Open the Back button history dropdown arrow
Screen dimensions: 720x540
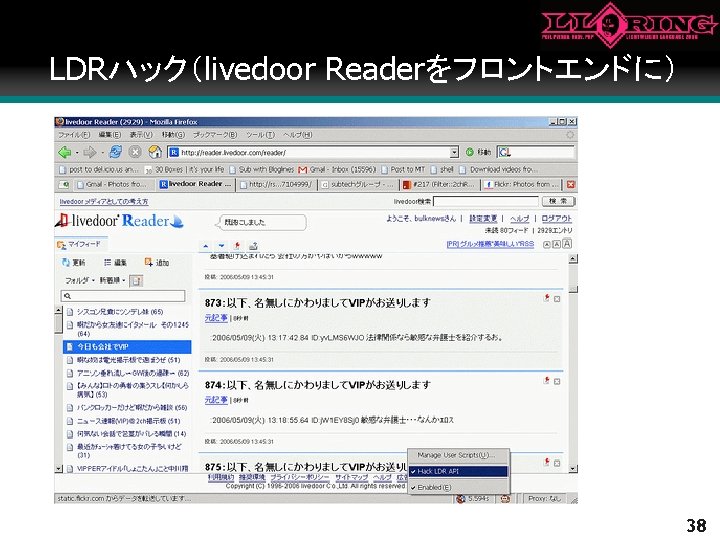[x=76, y=152]
